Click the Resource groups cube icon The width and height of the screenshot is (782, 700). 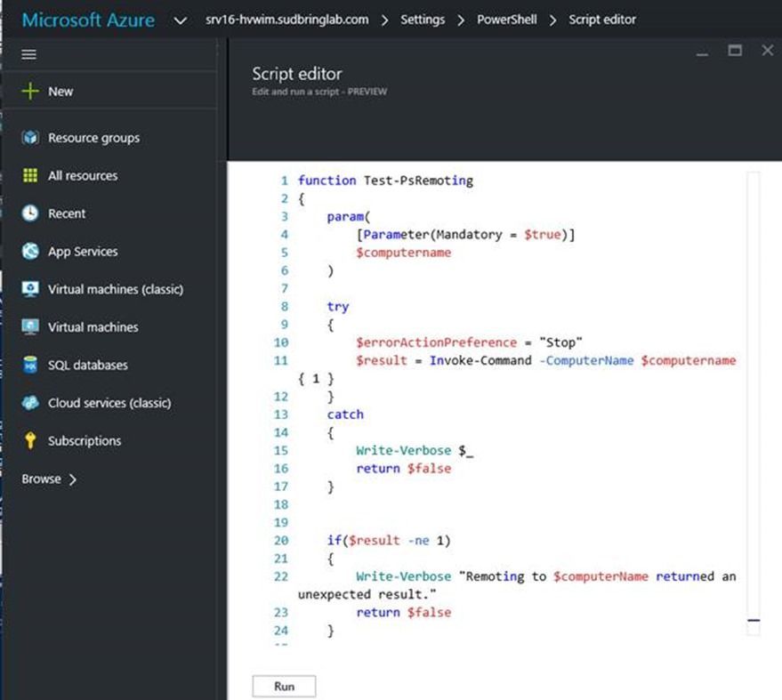tap(30, 137)
